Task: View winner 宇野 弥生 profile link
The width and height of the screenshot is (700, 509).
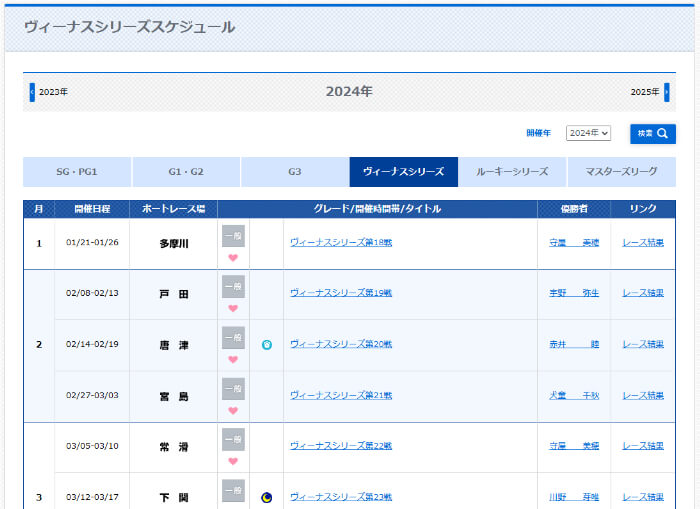Action: 574,293
